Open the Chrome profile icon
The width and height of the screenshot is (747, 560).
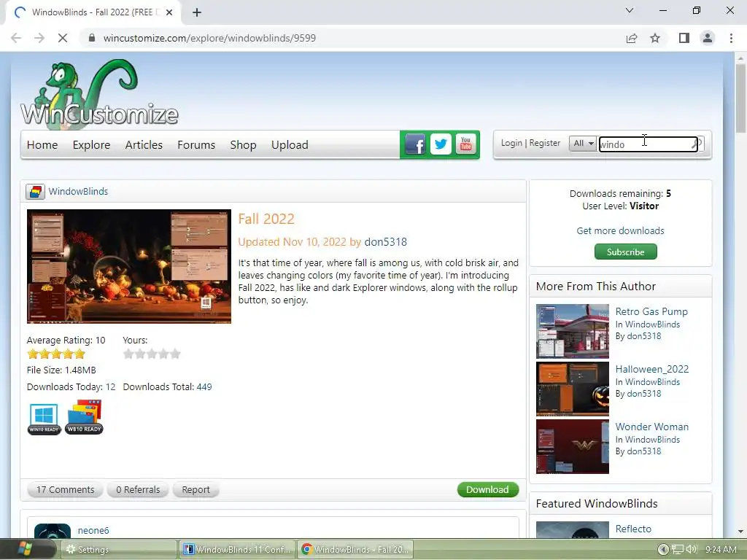coord(708,38)
